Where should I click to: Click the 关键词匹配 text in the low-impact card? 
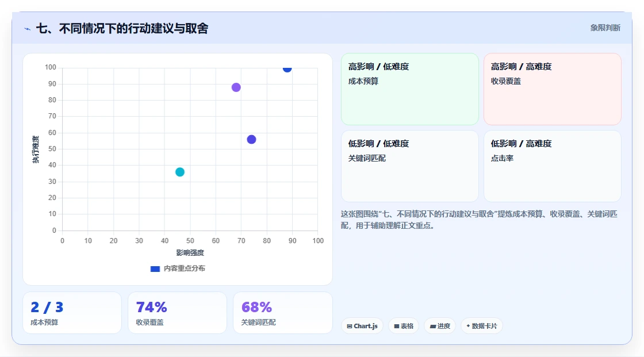coord(367,158)
